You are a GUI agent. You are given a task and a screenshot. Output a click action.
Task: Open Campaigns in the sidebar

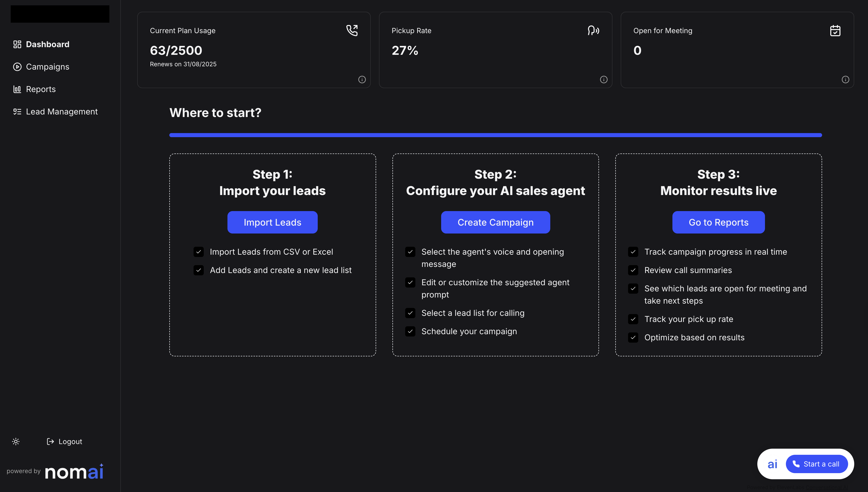(47, 67)
